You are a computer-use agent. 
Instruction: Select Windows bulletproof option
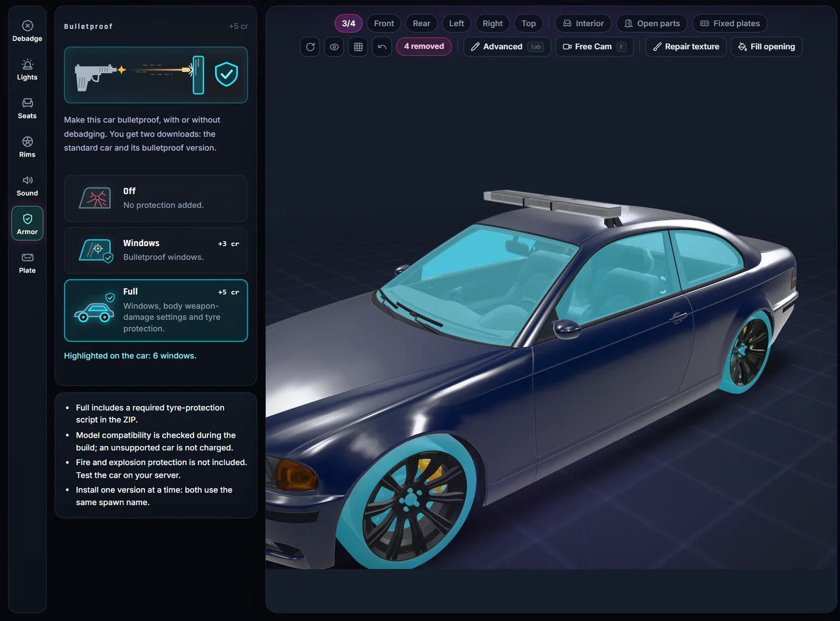coord(156,250)
